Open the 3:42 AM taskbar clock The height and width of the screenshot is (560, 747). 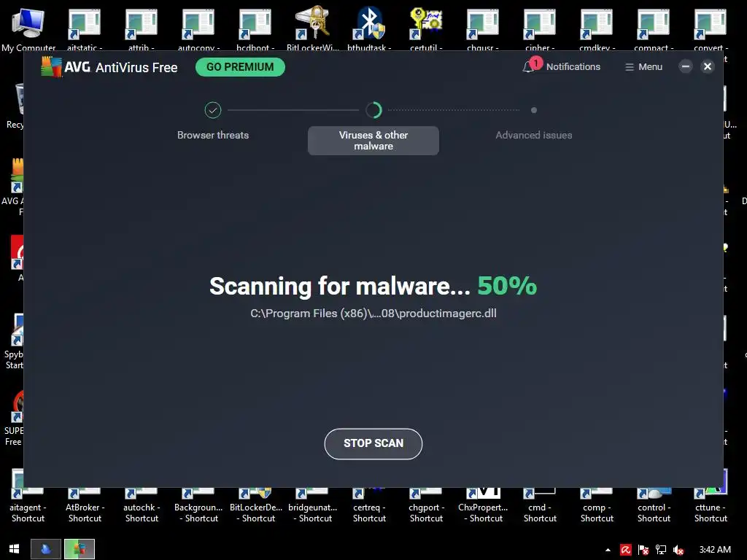(x=715, y=550)
